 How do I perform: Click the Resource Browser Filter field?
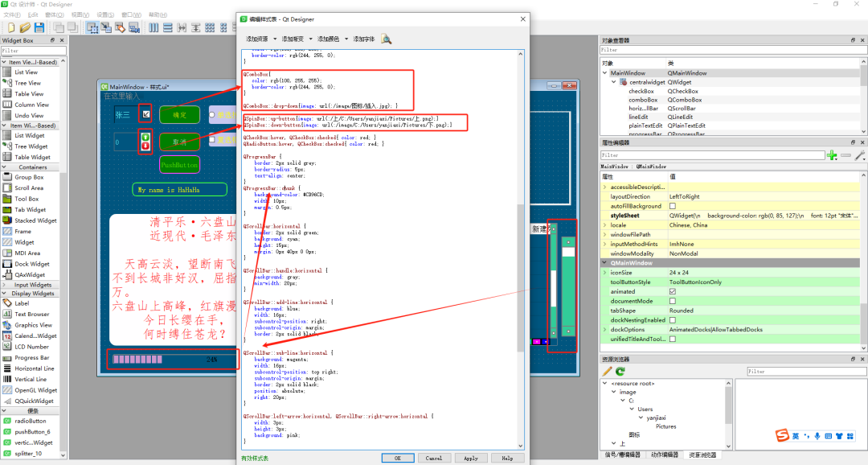point(806,372)
